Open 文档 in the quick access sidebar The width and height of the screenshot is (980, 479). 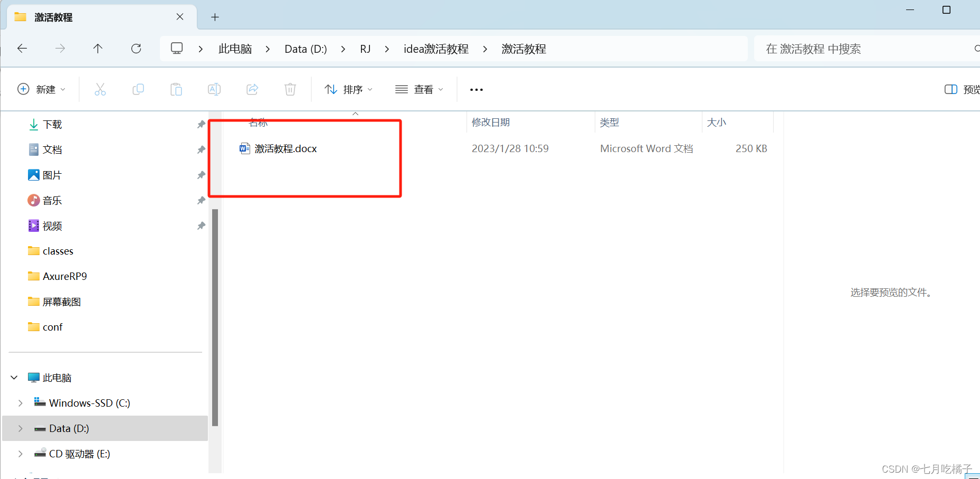coord(52,149)
